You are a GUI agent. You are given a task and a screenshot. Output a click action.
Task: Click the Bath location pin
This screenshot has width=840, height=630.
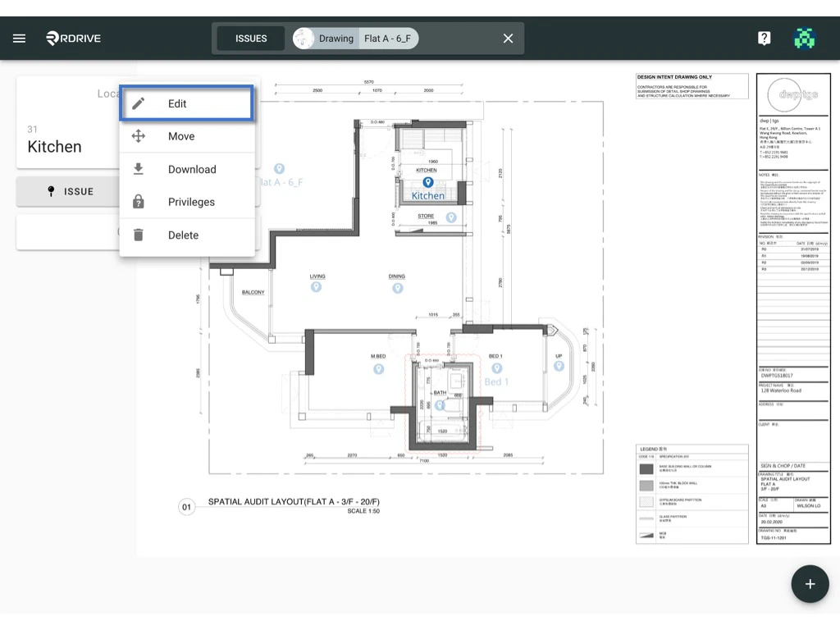tap(441, 405)
